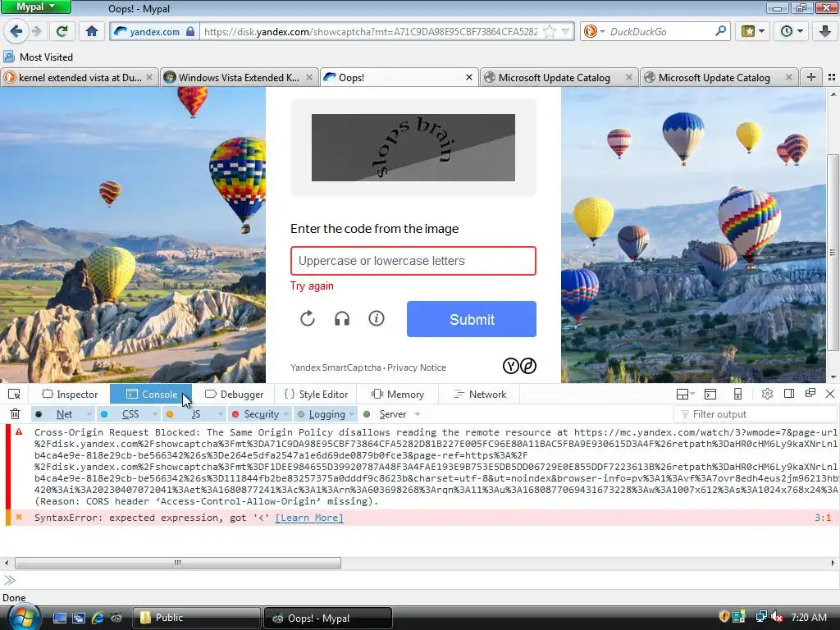
Task: Switch to kernel extended vista DuckDuckGo tab
Action: (x=80, y=77)
